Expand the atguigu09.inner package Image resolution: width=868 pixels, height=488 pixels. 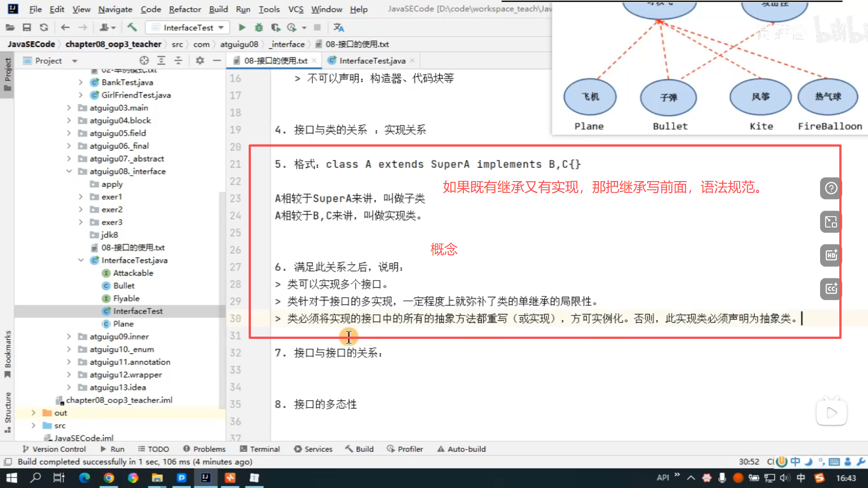(x=69, y=337)
